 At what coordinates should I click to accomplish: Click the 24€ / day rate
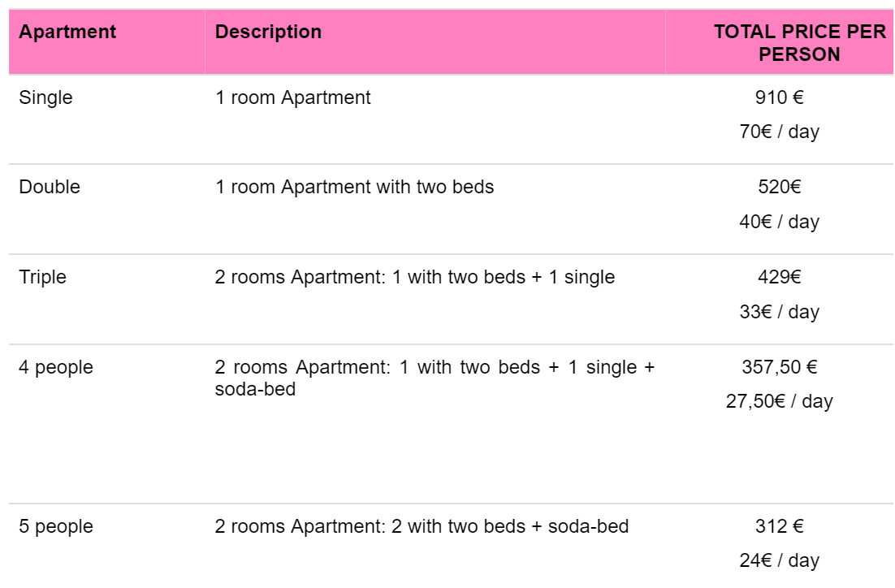(x=779, y=560)
